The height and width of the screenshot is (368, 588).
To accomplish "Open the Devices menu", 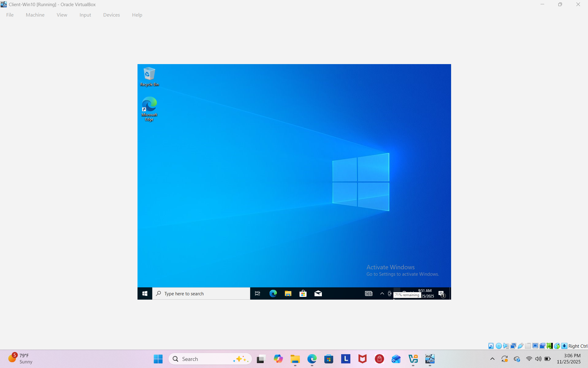I will (111, 15).
